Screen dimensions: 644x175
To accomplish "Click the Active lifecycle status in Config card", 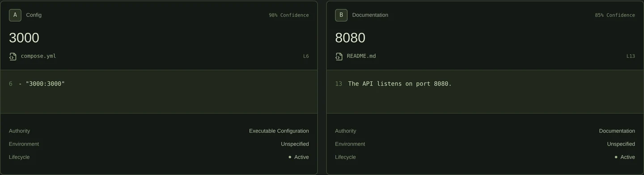I will point(299,157).
